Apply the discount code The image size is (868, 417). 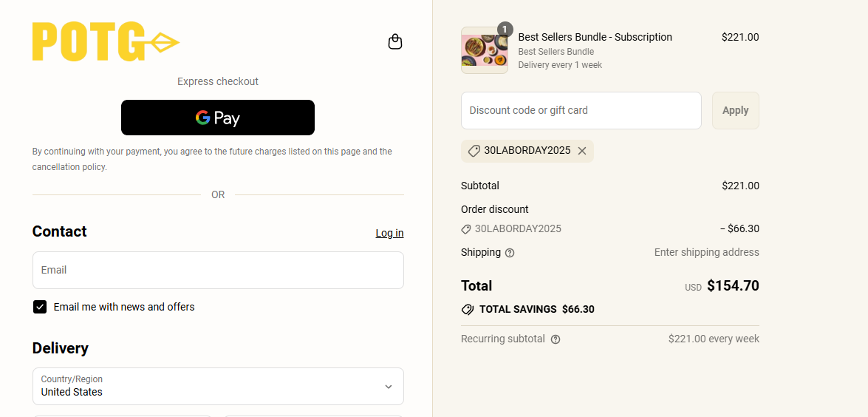tap(735, 110)
